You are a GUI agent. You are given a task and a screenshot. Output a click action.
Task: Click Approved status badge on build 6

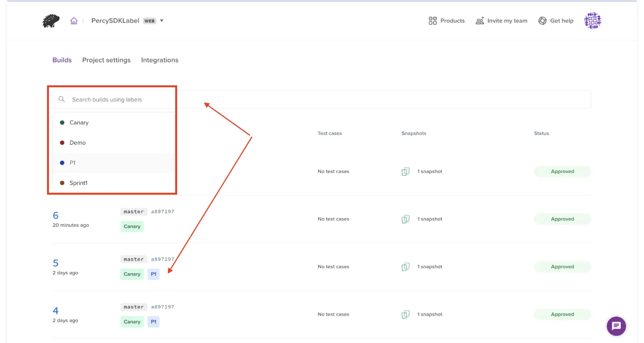tap(562, 219)
